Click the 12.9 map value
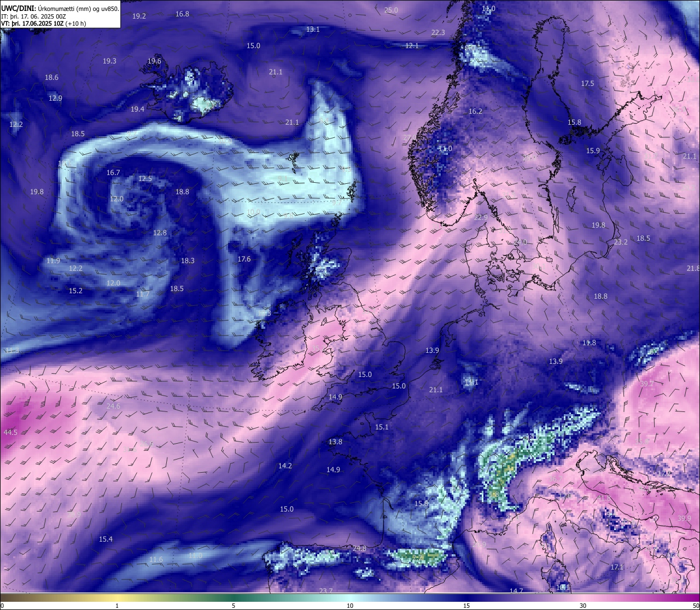Screen dimensions: 700x610 click(55, 98)
